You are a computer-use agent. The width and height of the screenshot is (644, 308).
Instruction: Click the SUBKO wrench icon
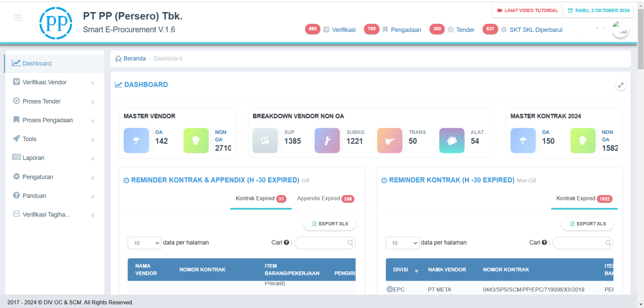pos(327,140)
